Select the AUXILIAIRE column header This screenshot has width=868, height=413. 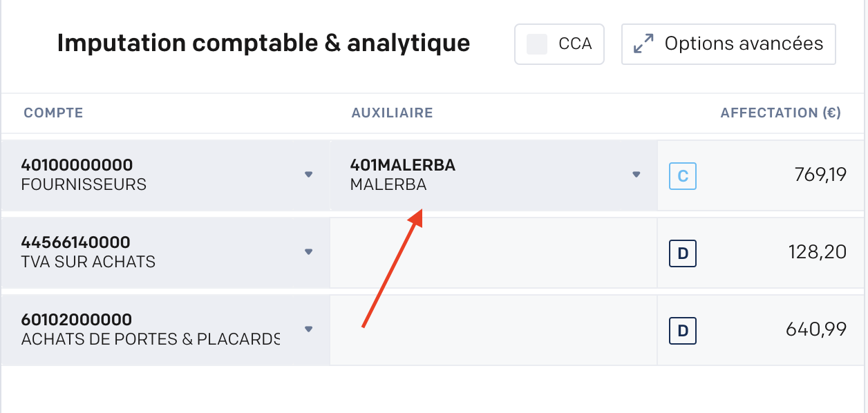click(x=392, y=113)
